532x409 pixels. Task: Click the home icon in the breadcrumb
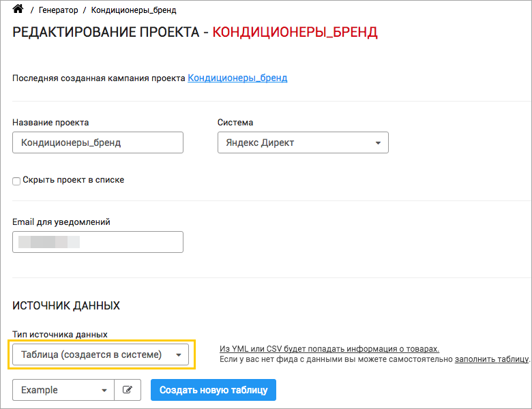pos(18,10)
